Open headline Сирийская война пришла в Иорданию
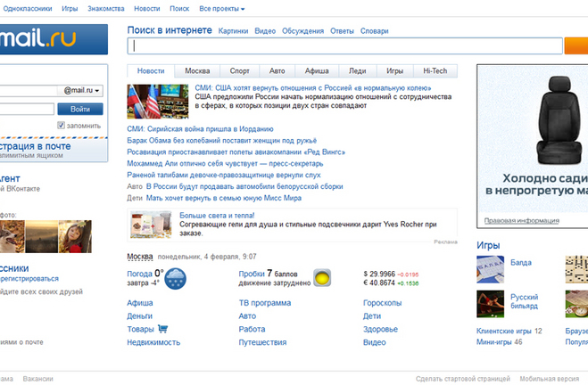The image size is (588, 385). [x=200, y=129]
